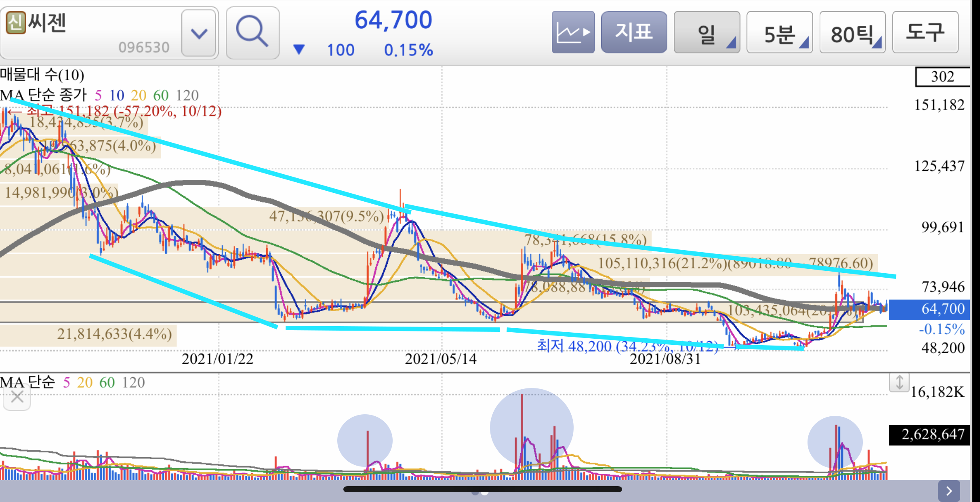Click the MA 단순 종가 indicator label
980x502 pixels.
(44, 95)
